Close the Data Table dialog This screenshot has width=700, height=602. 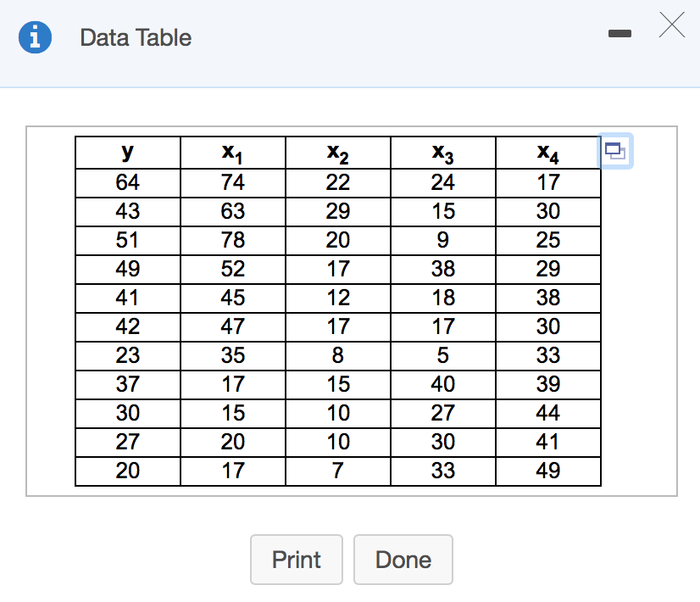pos(670,27)
